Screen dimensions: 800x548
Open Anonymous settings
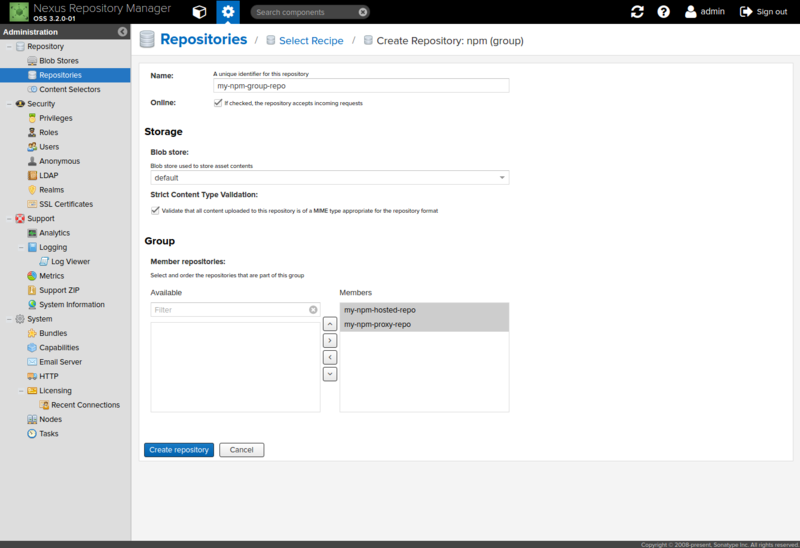(x=59, y=161)
